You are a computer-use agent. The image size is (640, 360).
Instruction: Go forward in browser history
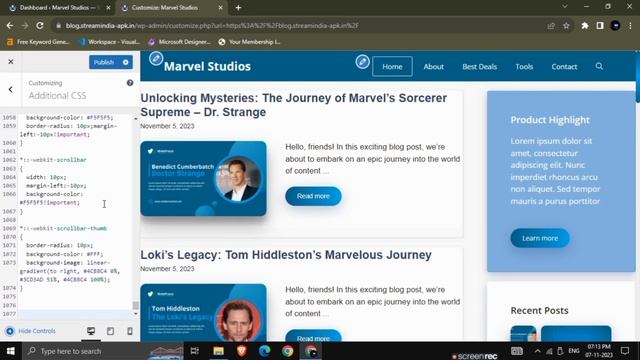pos(24,25)
